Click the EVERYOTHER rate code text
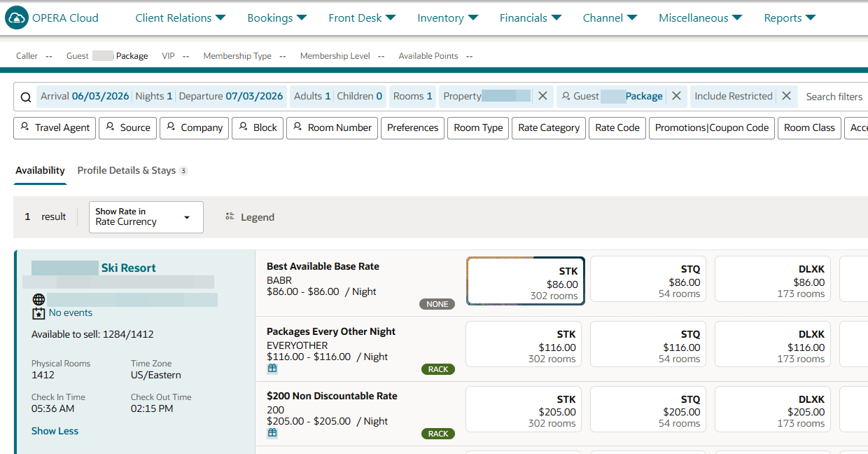 (x=297, y=345)
